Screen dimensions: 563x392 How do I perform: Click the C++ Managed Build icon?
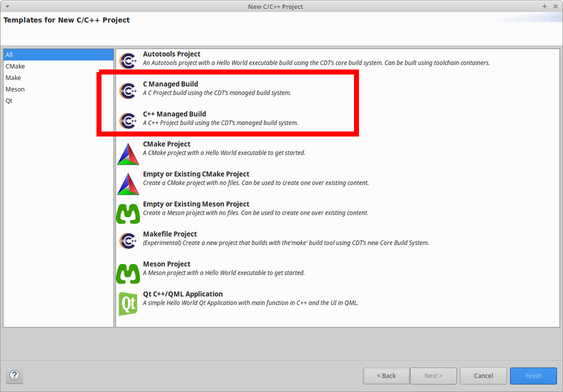click(128, 121)
